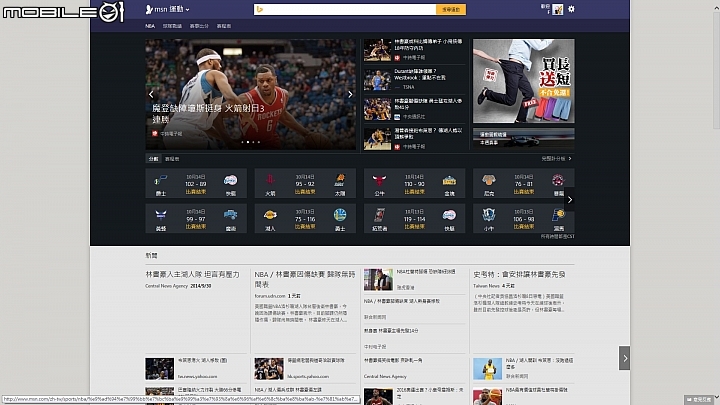Click the 119 - 114 game score

click(414, 219)
